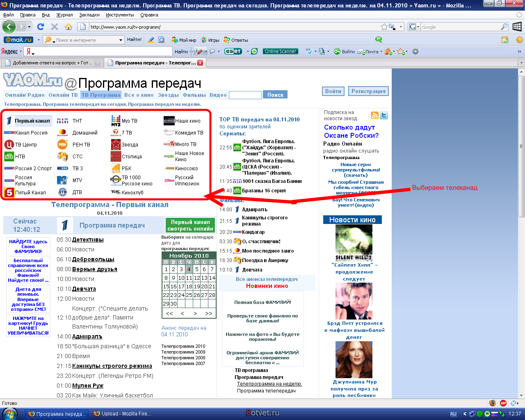
Task: Click the RU language indicator in tray
Action: (x=453, y=414)
